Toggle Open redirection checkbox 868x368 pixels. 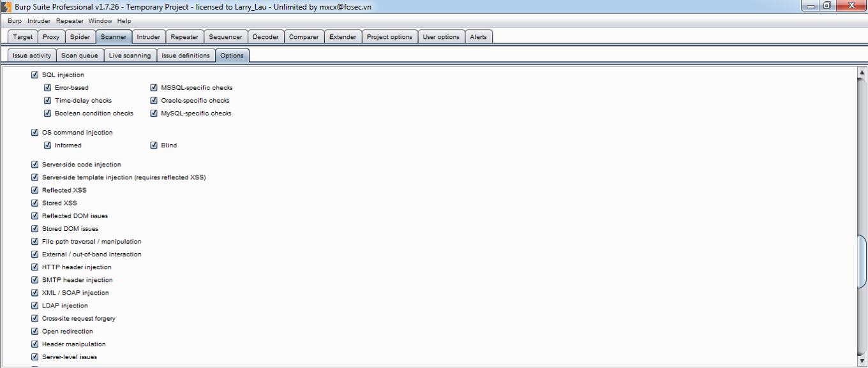[x=35, y=331]
